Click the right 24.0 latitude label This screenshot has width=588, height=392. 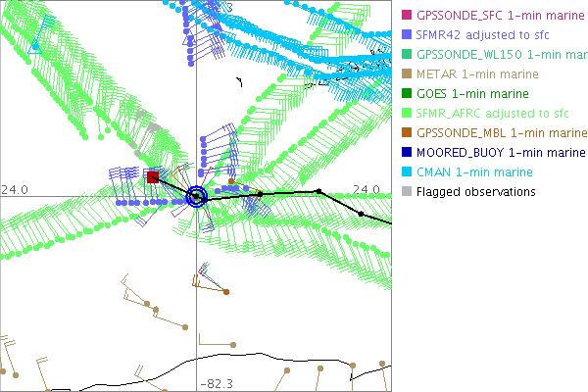coord(365,188)
